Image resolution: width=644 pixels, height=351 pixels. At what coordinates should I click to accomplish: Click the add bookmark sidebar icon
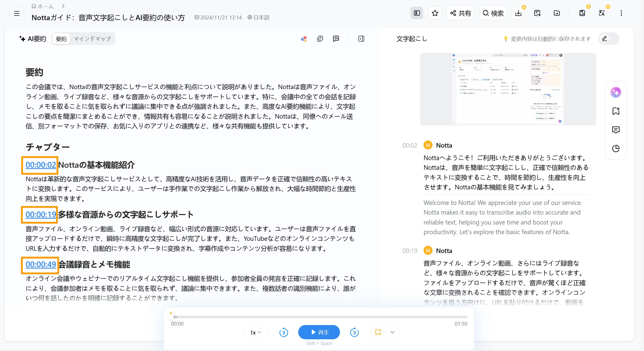click(616, 111)
